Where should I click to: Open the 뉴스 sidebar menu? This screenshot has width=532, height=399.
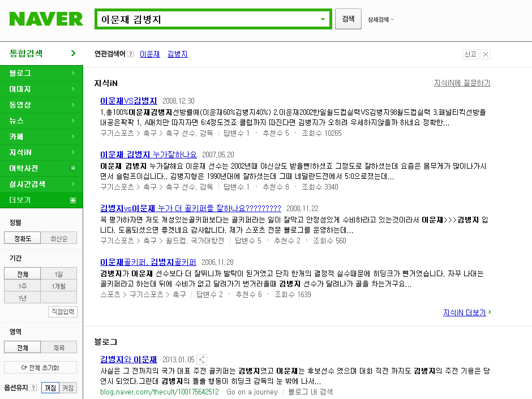(x=41, y=121)
